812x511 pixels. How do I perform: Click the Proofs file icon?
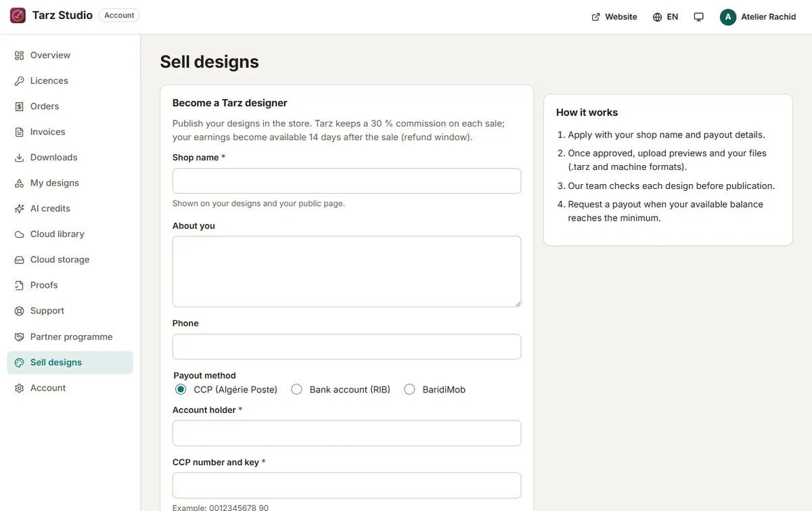(x=19, y=286)
